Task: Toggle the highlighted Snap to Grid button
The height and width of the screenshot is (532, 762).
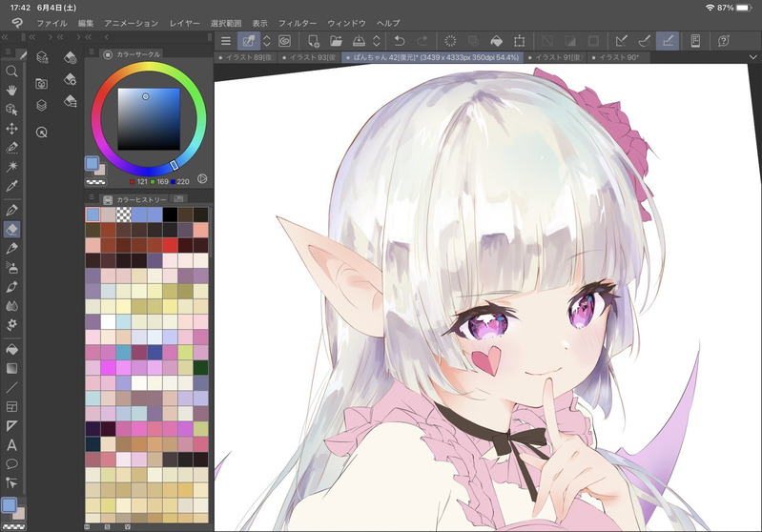Action: 668,41
